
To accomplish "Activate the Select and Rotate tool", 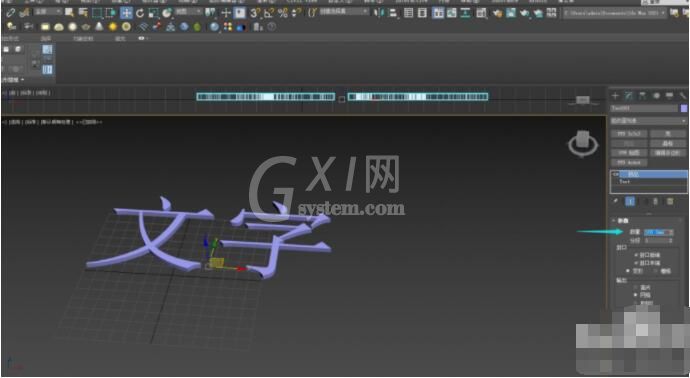I will click(x=140, y=14).
